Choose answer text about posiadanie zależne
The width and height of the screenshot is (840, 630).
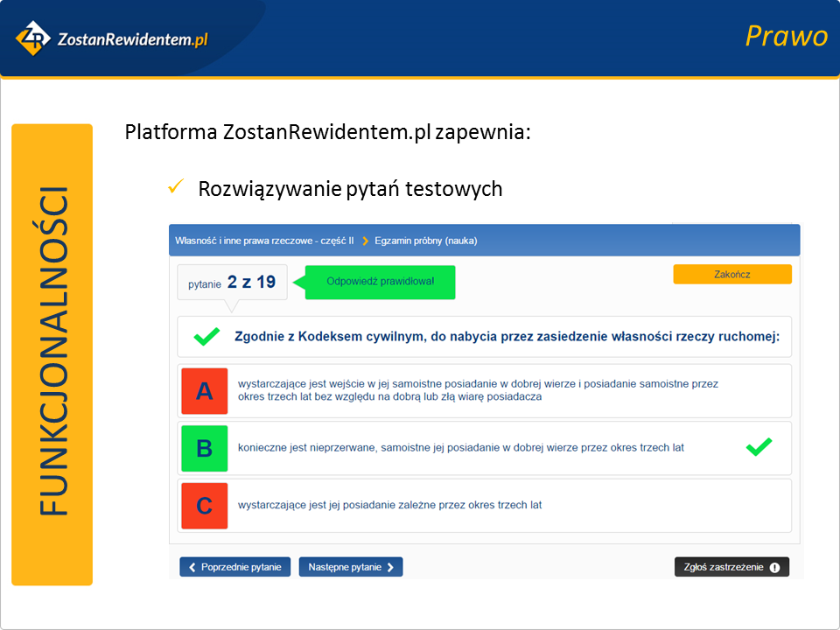[x=390, y=506]
